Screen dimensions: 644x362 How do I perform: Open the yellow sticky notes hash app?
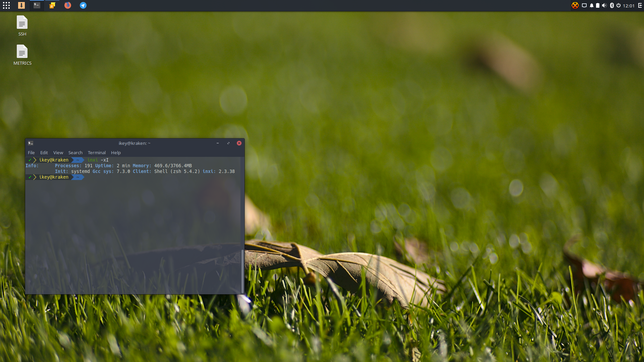[52, 5]
